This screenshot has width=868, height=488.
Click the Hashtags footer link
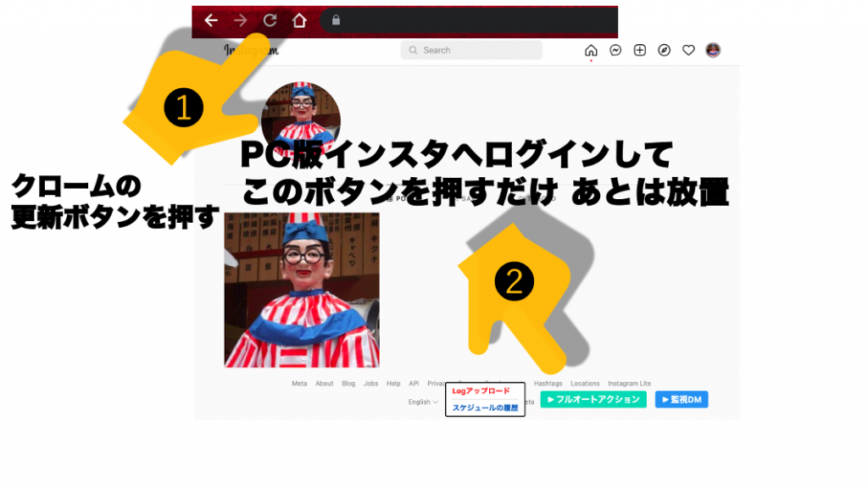click(548, 384)
